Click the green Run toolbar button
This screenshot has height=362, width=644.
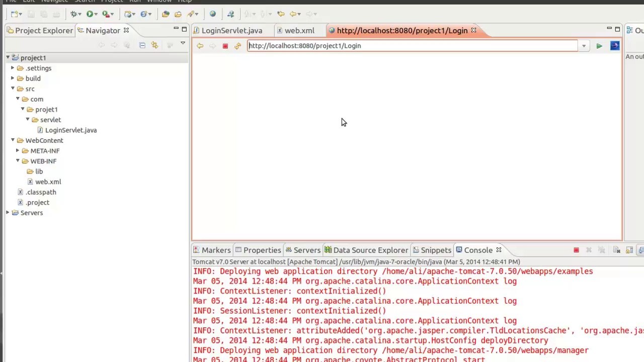(x=90, y=14)
